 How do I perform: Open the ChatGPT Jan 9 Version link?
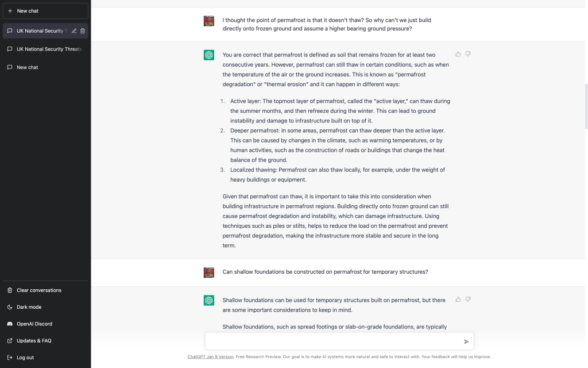click(210, 356)
